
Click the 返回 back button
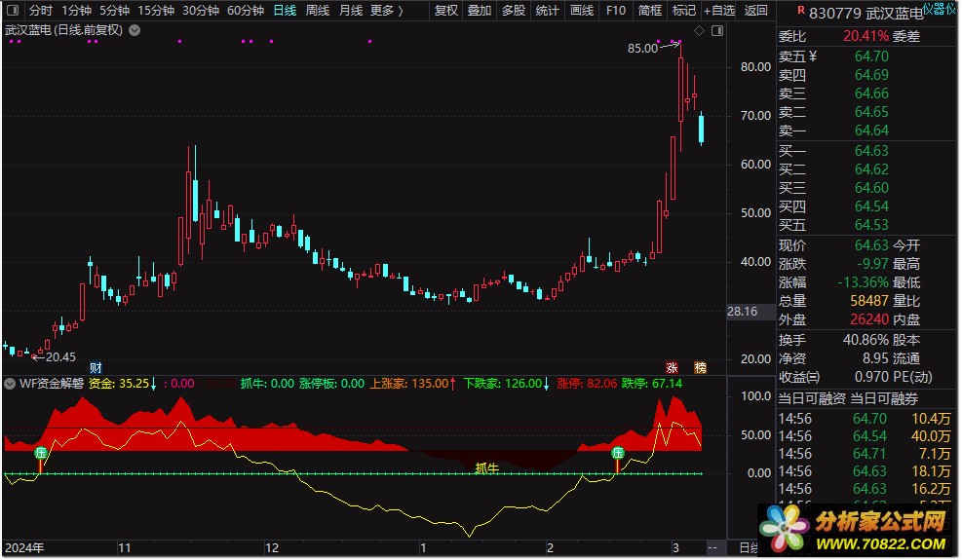(x=756, y=11)
